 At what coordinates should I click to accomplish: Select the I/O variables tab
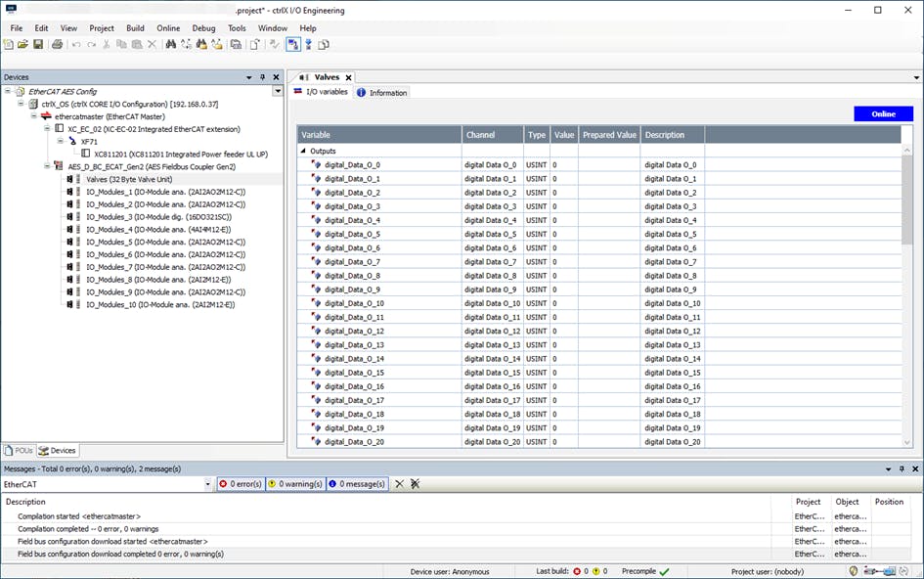point(321,92)
